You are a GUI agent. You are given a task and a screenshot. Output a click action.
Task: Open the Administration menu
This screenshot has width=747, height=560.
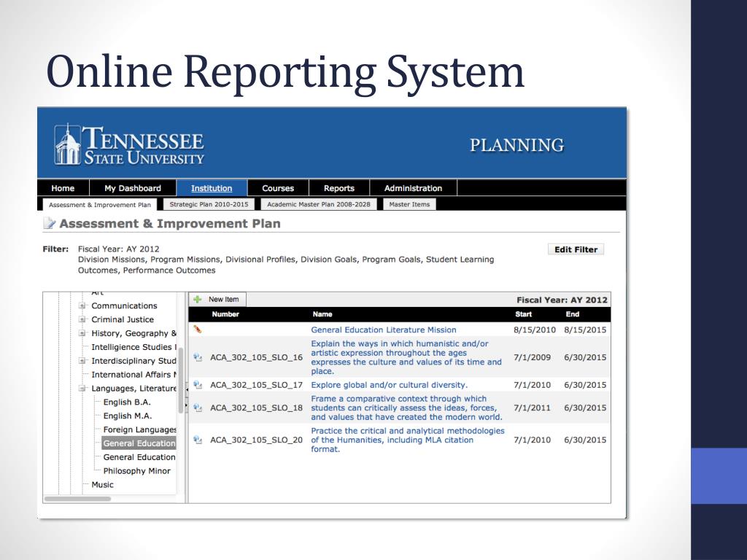[414, 188]
